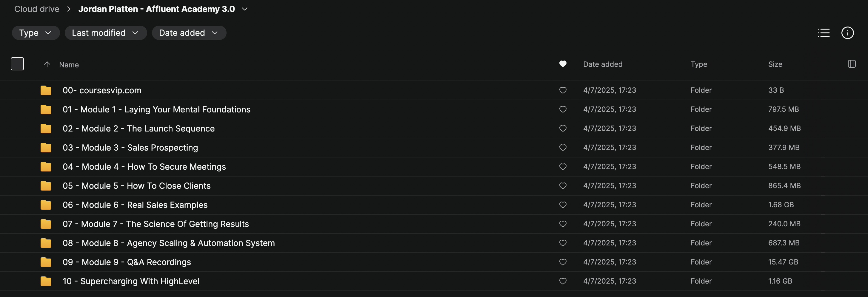Open column settings icon in header

[852, 64]
